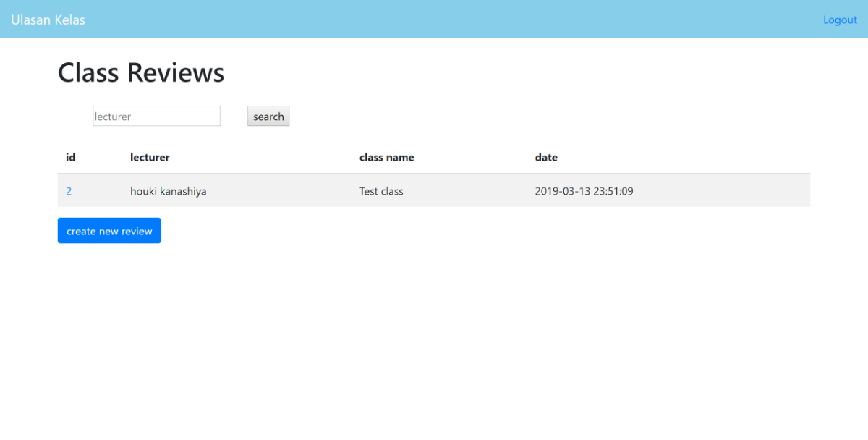This screenshot has height=440, width=868.
Task: Click the empty middle of blue navigation bar
Action: coord(434,20)
